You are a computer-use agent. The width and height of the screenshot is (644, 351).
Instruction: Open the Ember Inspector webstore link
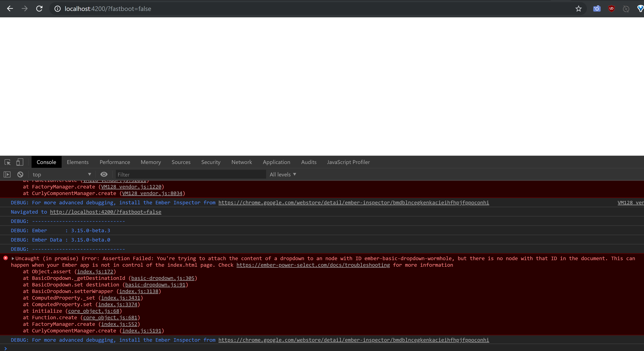[x=353, y=202]
